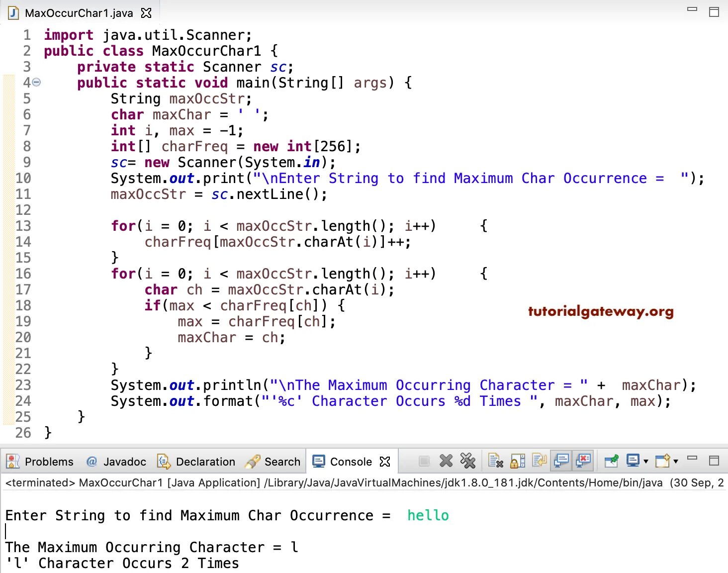Minimize the editor area
728x573 pixels.
[x=692, y=9]
